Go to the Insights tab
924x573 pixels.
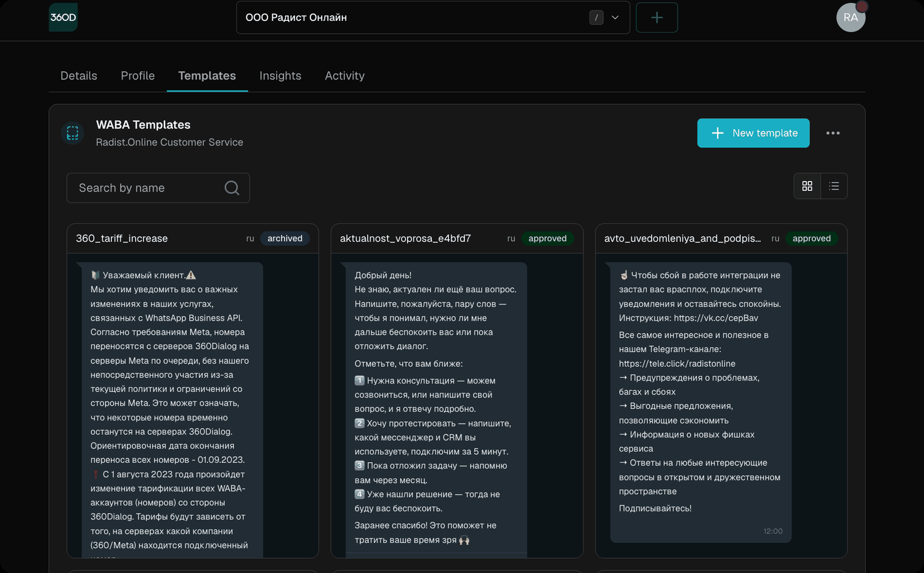pos(280,76)
